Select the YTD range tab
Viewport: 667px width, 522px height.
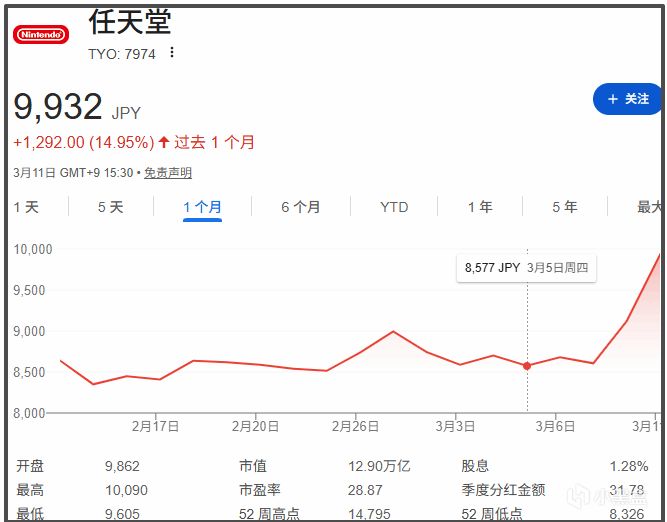(x=394, y=207)
